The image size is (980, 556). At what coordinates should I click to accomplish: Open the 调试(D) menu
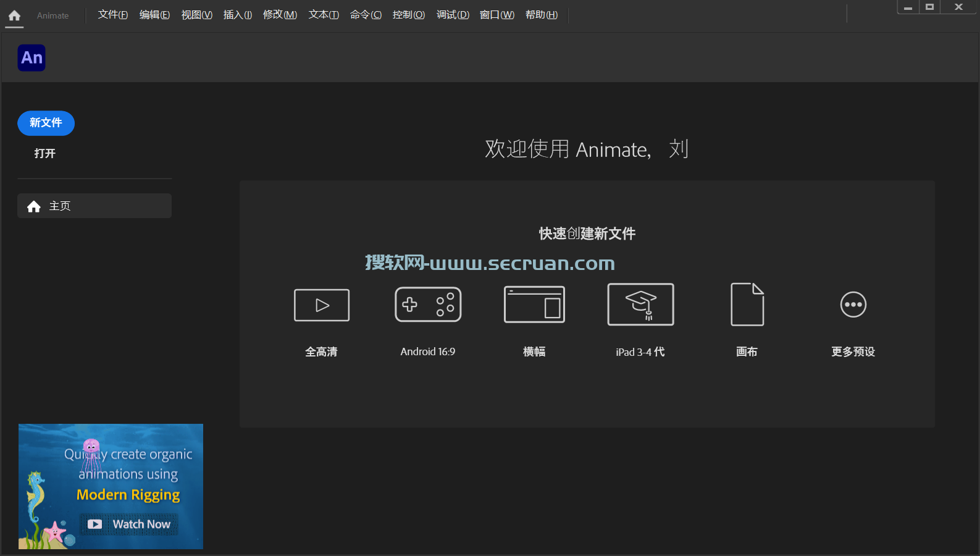[x=453, y=15]
